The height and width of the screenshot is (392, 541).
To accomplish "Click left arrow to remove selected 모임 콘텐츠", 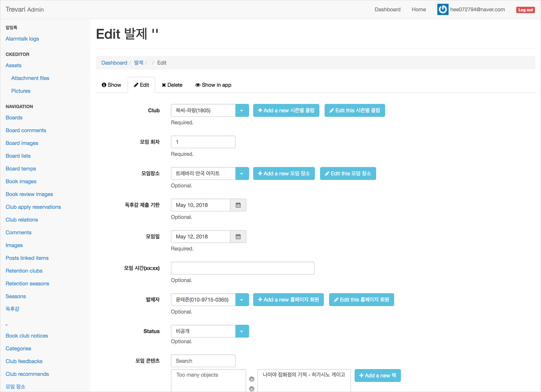I will (251, 389).
